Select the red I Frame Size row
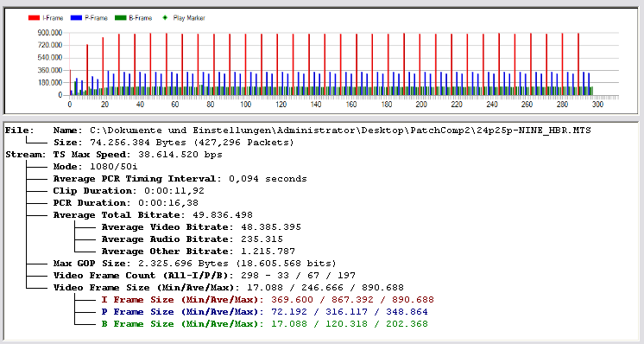 [x=268, y=300]
